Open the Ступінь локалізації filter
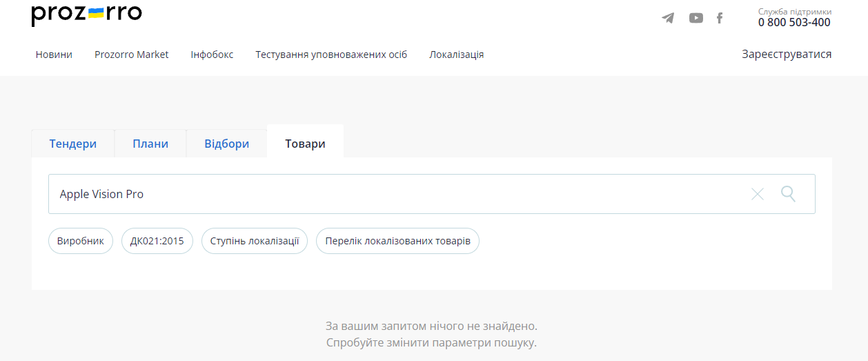The width and height of the screenshot is (868, 361). (x=255, y=241)
